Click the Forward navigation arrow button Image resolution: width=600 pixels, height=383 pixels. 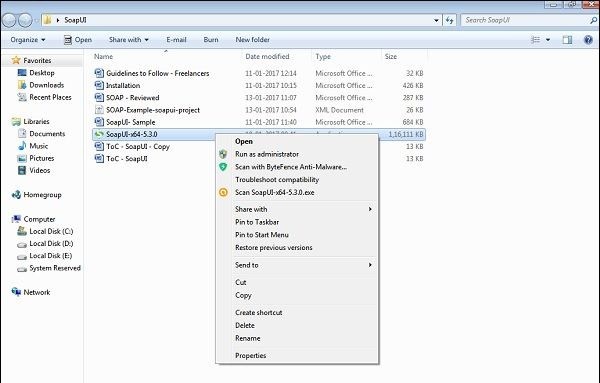click(25, 20)
